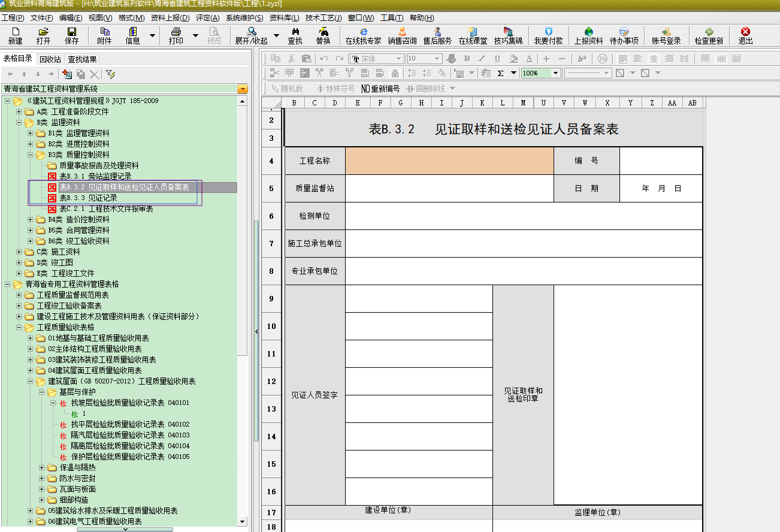Click the filter icon in directory toolbar
The image size is (780, 532).
click(x=110, y=74)
